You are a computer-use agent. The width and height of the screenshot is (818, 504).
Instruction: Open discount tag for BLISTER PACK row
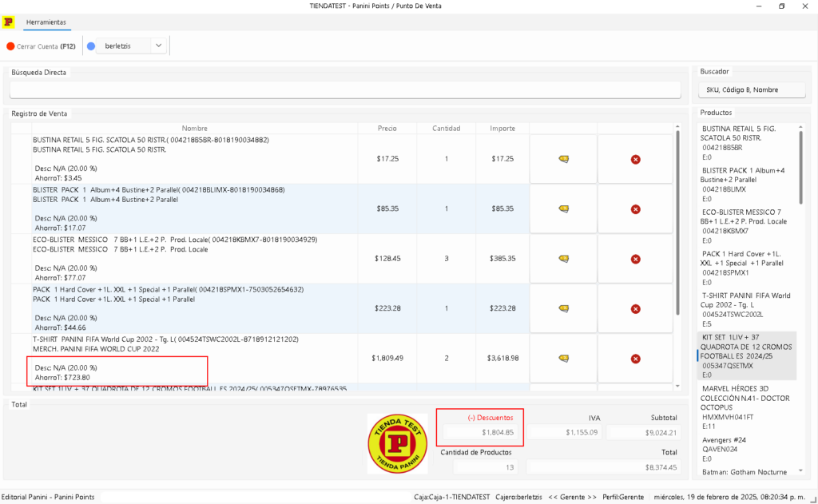563,208
